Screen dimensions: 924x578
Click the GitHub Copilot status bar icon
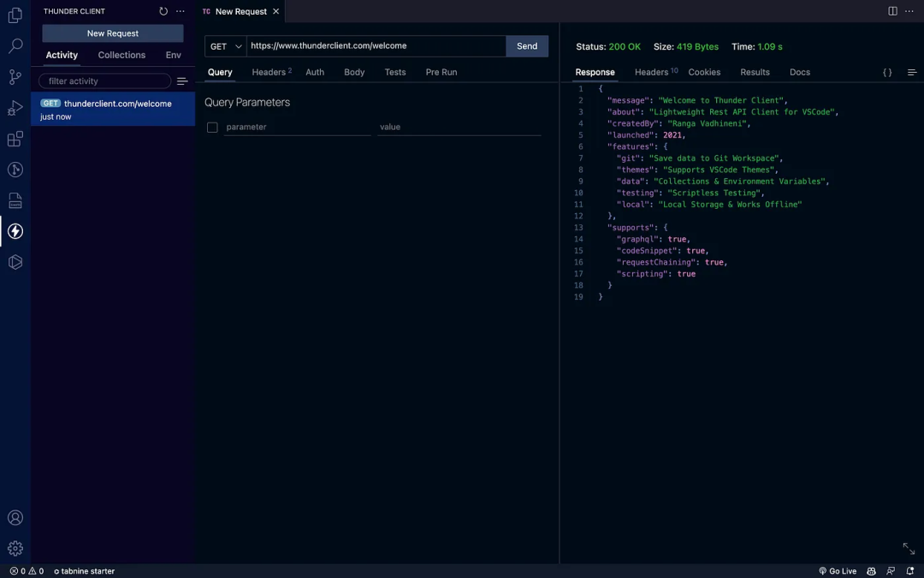(x=871, y=570)
